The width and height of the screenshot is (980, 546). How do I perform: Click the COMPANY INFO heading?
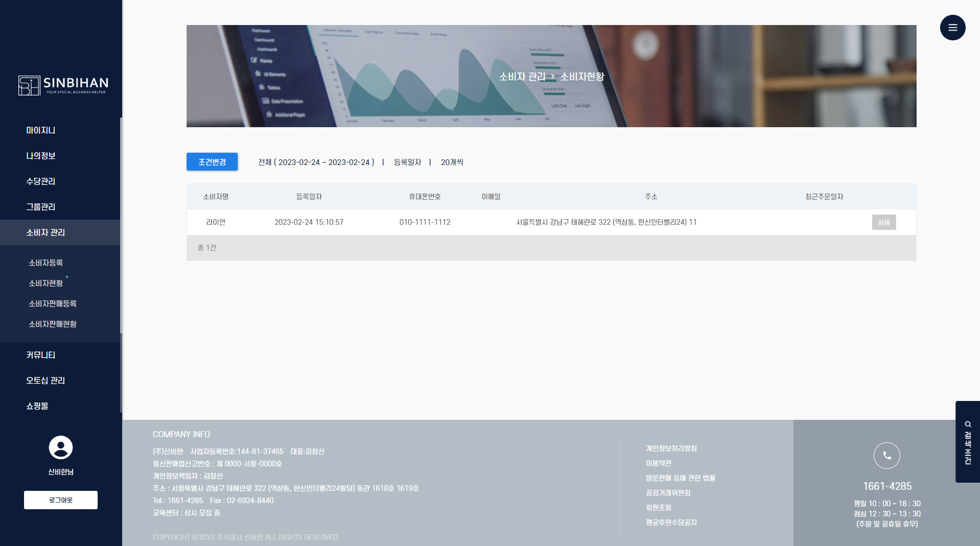(x=181, y=434)
